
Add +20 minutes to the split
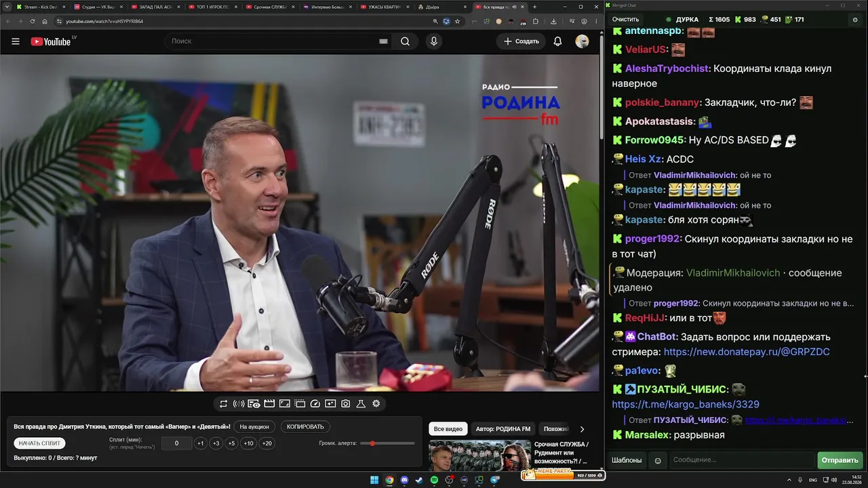point(267,443)
